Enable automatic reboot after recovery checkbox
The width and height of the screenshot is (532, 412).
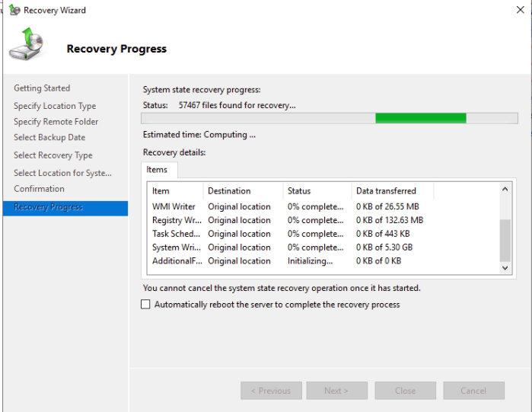(145, 305)
